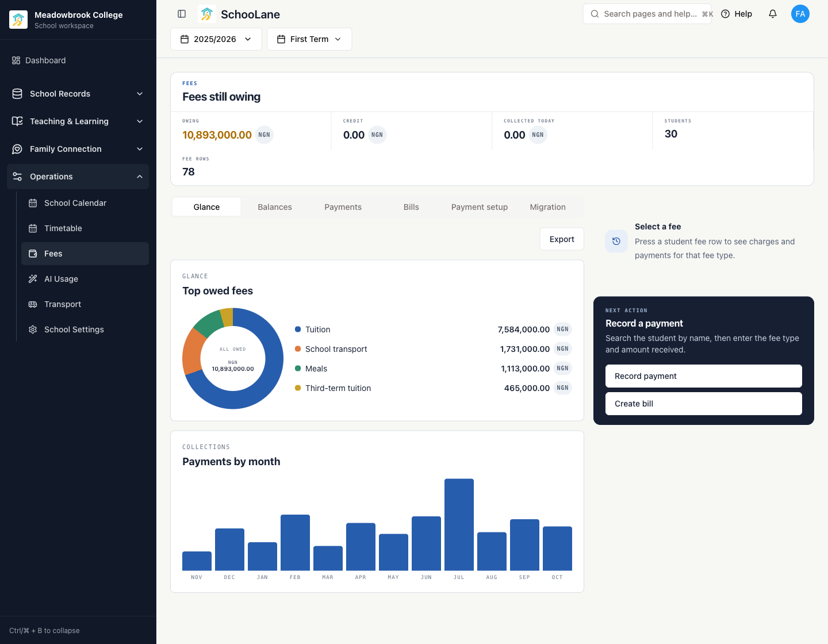Click the Teaching & Learning book icon

pyautogui.click(x=17, y=121)
